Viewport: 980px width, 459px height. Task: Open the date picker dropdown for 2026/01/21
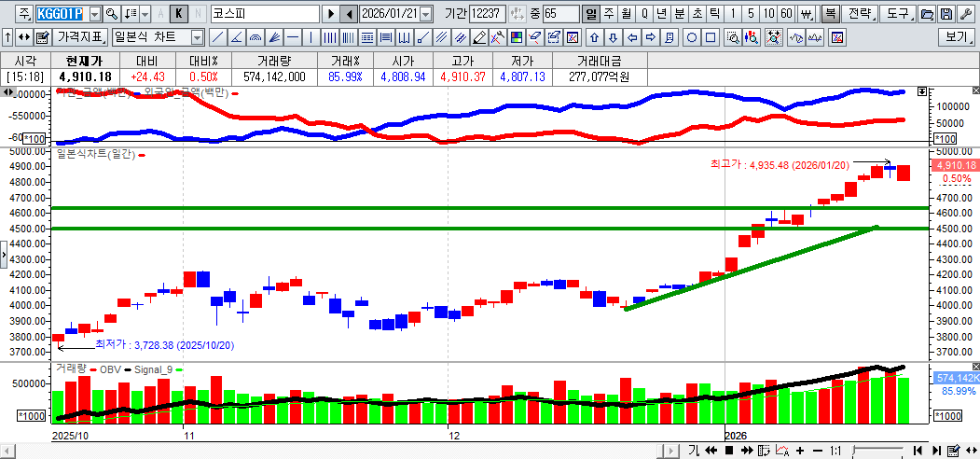pos(426,14)
